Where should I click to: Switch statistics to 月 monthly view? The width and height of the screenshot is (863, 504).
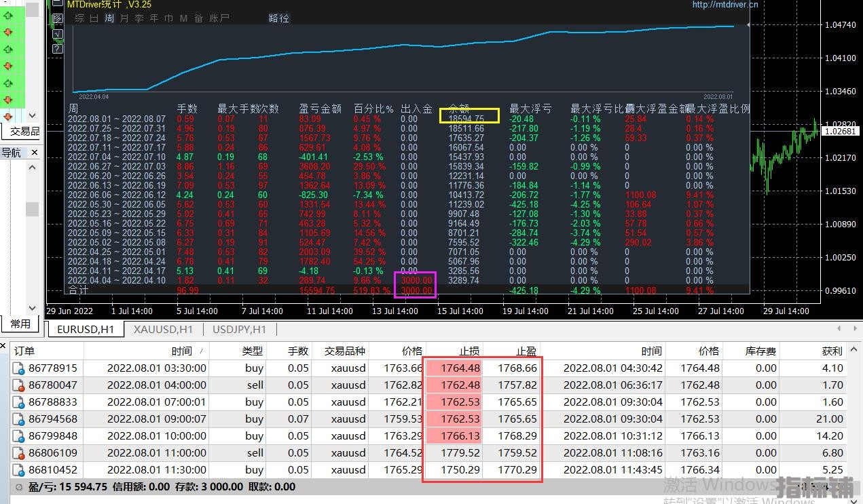coord(124,18)
